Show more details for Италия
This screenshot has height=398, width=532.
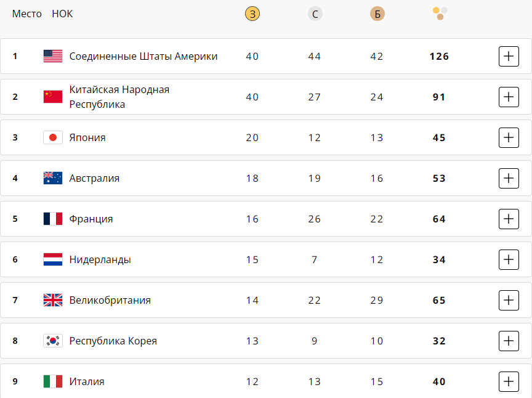coord(509,381)
